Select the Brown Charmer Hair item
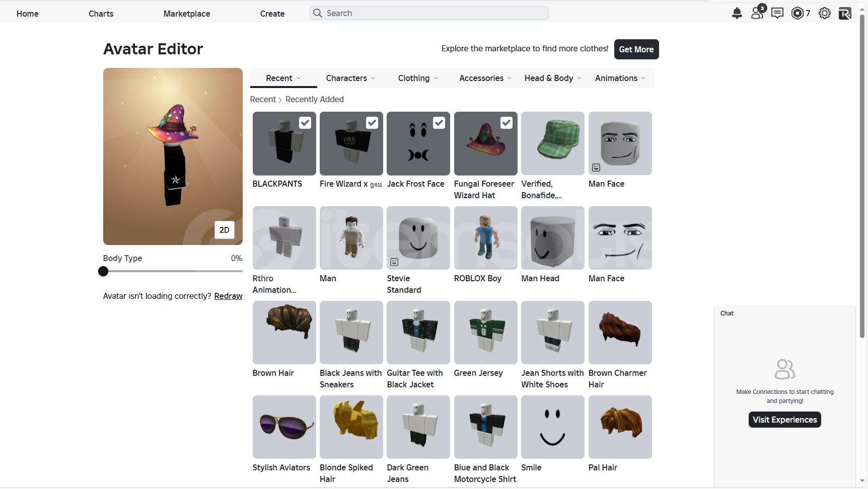The image size is (868, 489). 620,333
